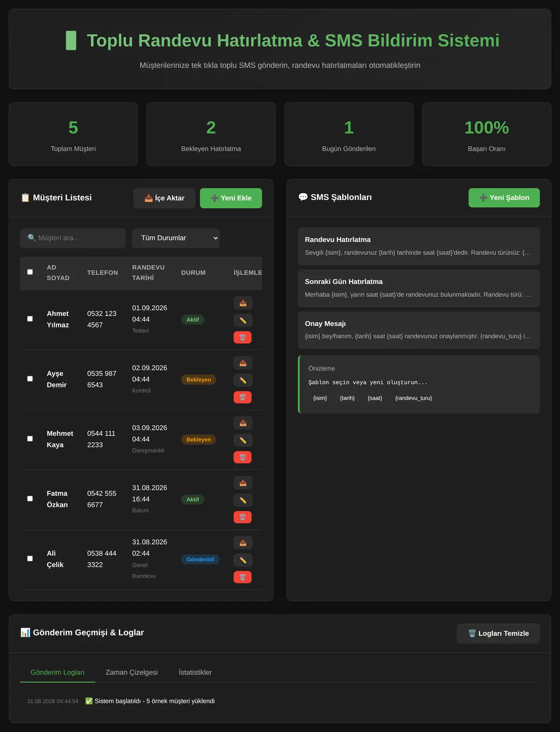This screenshot has height=732, width=560.
Task: Edit Ahmet Yılmaz's customer record
Action: pos(243,320)
